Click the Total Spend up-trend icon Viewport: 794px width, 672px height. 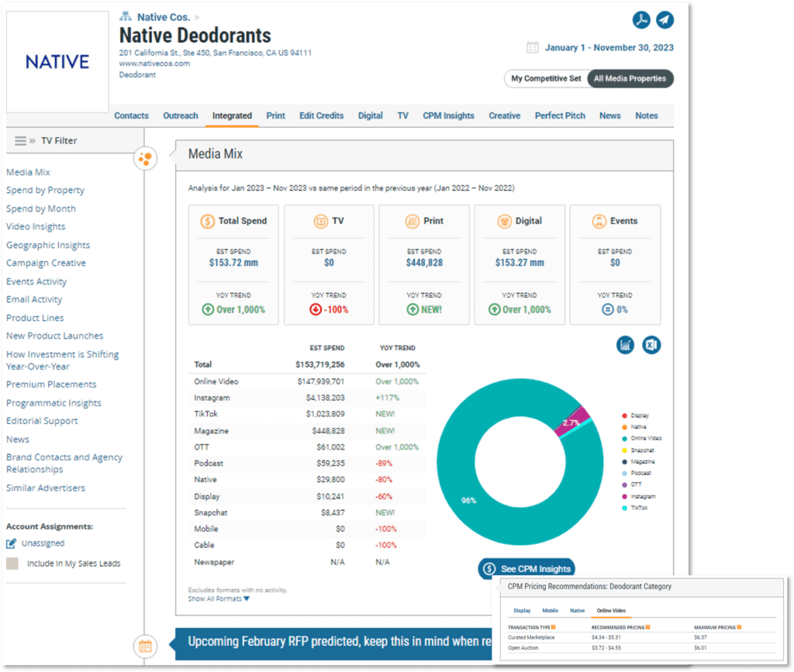coord(208,309)
